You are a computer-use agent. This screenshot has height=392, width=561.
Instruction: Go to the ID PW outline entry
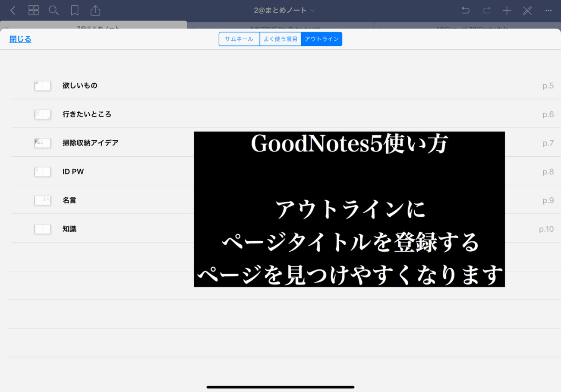(x=73, y=171)
